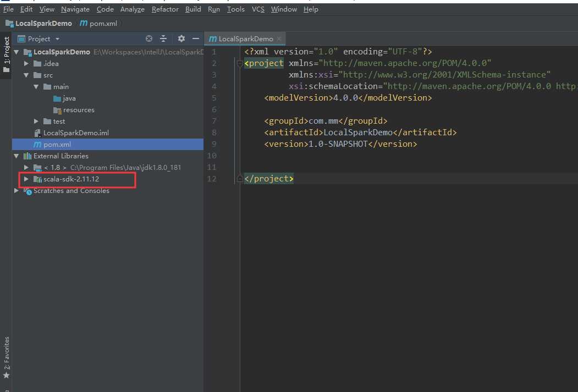The image size is (578, 392).
Task: Click LocalSparkDemo project folder icon in breadcrumb
Action: click(9, 24)
